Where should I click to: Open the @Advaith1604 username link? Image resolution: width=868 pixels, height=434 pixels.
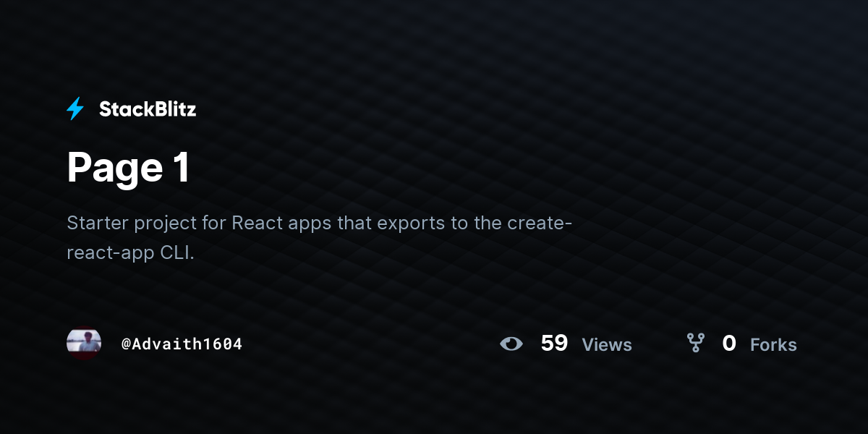coord(182,344)
